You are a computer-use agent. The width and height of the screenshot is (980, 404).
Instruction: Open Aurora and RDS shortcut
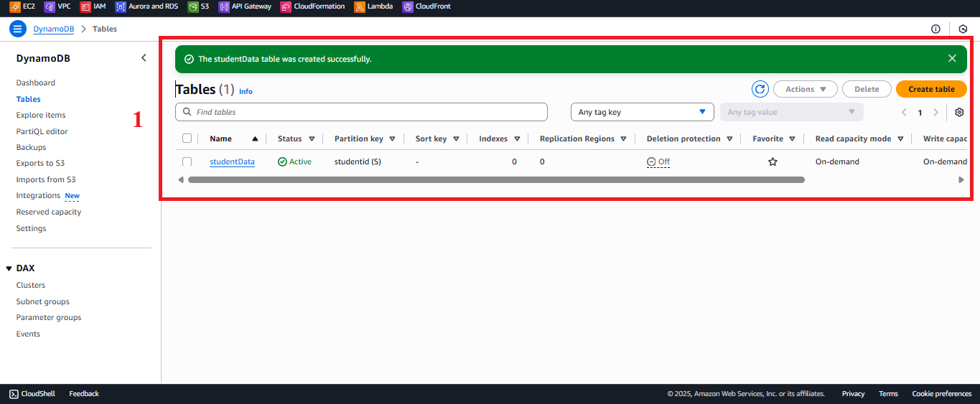(x=146, y=6)
